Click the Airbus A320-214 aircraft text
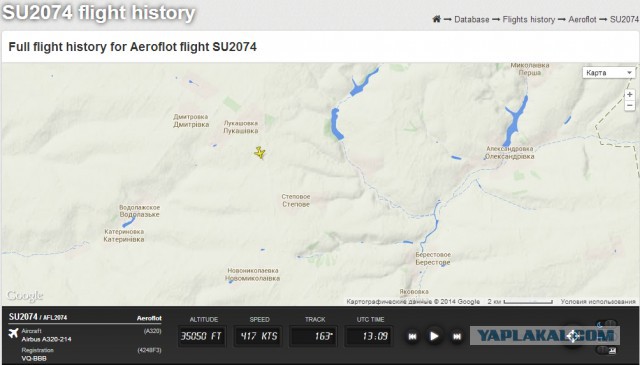Viewport: 640px width, 365px height. 47,339
